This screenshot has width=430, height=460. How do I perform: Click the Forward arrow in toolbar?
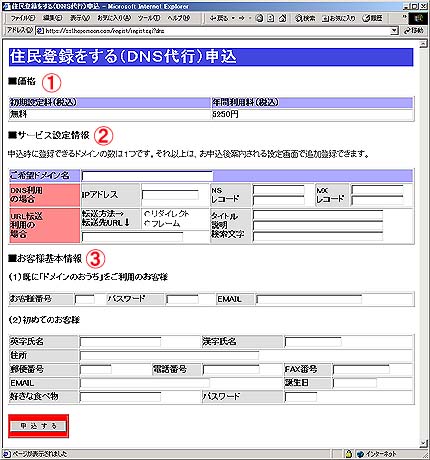tap(242, 18)
